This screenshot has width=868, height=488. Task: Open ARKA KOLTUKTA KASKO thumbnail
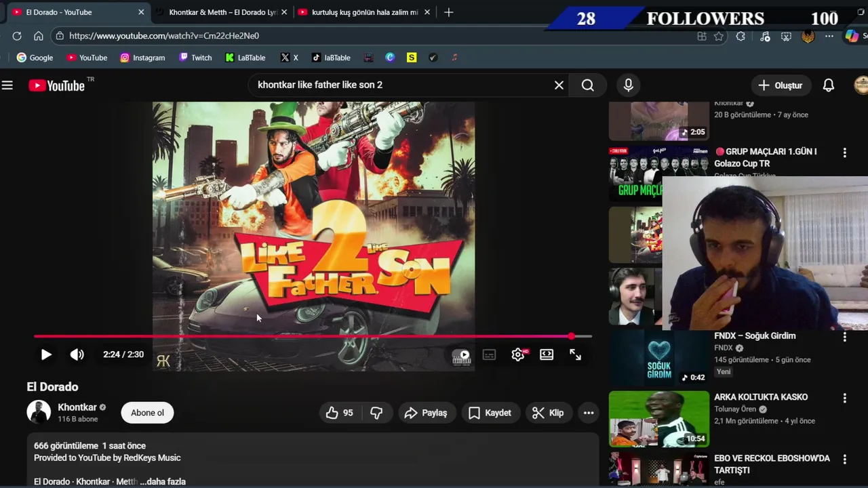coord(658,419)
